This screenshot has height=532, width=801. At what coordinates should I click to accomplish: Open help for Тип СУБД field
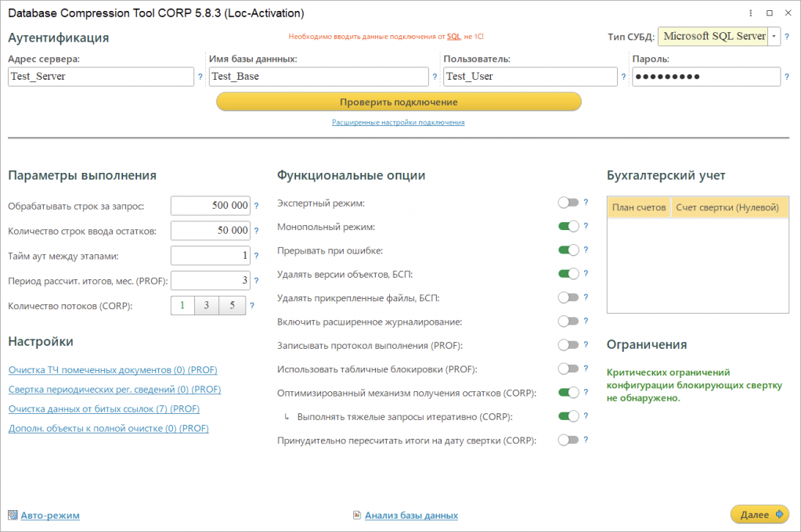(x=787, y=37)
